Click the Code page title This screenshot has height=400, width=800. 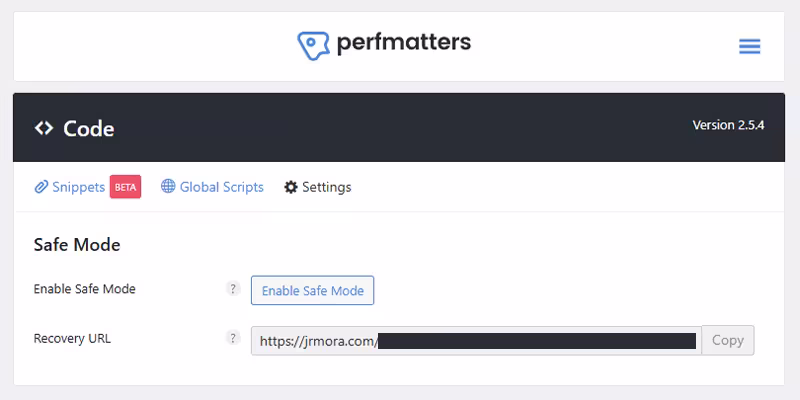pos(88,128)
